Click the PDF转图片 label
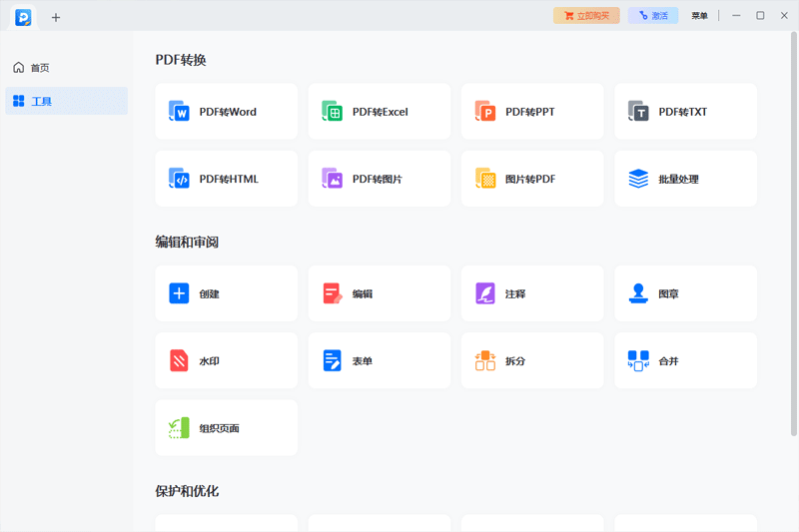This screenshot has height=532, width=799. point(378,179)
